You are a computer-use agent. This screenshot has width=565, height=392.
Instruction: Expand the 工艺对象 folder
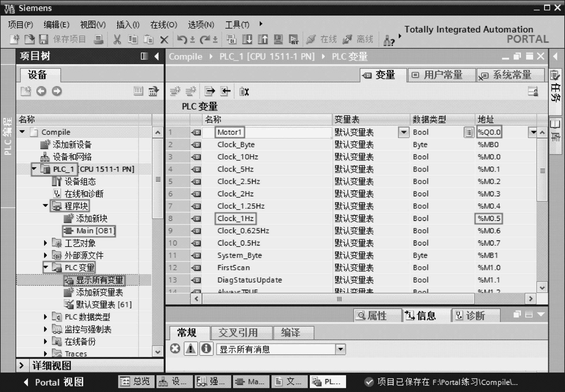click(x=45, y=243)
